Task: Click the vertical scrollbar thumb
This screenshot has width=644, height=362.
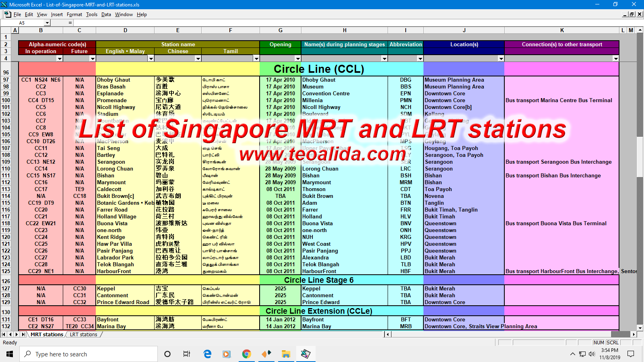Action: click(x=640, y=157)
